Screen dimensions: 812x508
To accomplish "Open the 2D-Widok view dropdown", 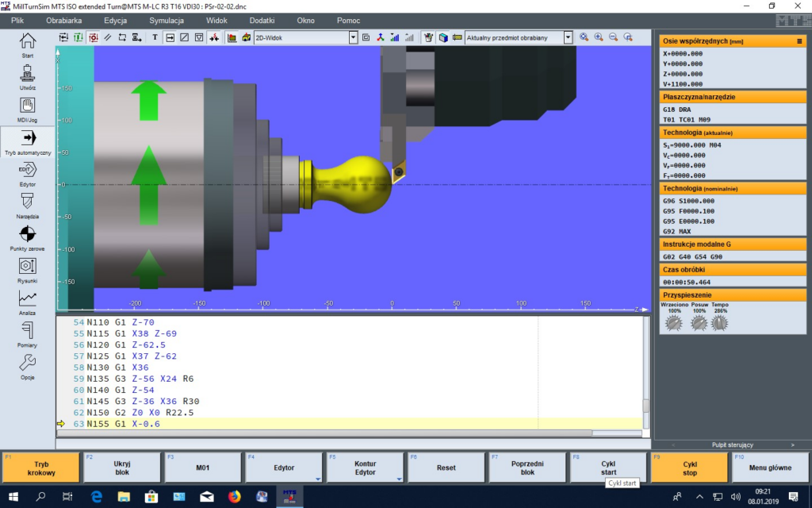I will pyautogui.click(x=353, y=37).
